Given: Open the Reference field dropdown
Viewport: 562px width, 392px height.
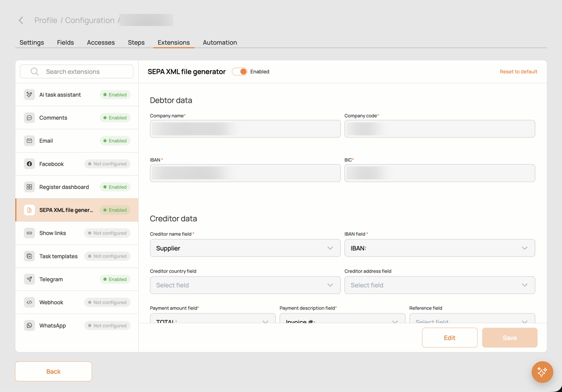Looking at the screenshot, I should pos(472,318).
